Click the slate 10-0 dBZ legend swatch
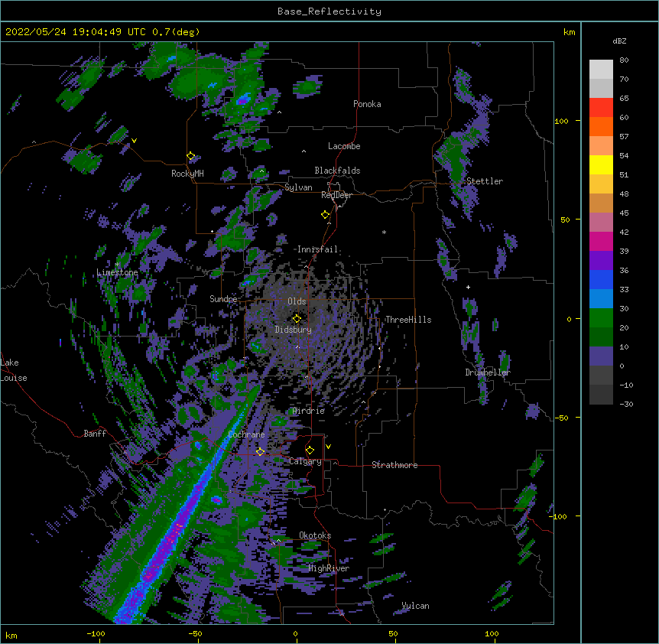 coord(601,356)
